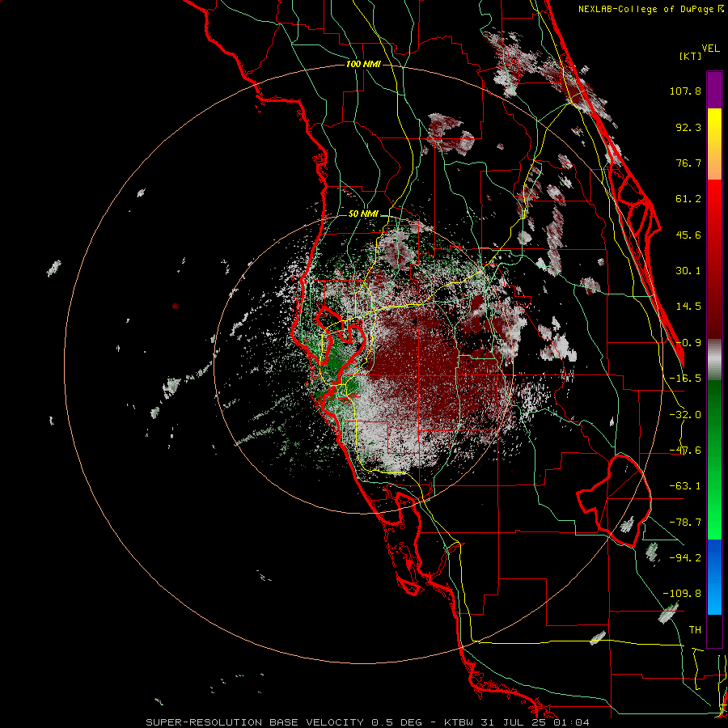This screenshot has width=728, height=728.
Task: Click the 92.3 legend value
Action: 688,127
